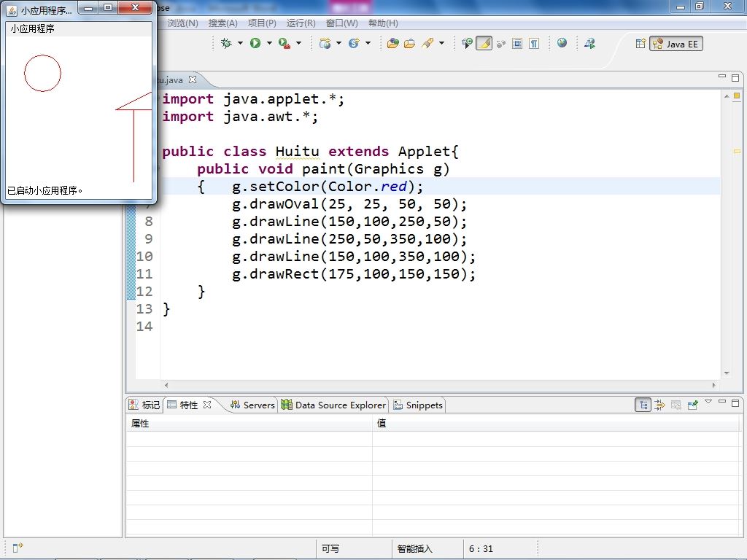Click the editor horizontal scrollbar right arrow
Image resolution: width=747 pixels, height=560 pixels.
[713, 385]
